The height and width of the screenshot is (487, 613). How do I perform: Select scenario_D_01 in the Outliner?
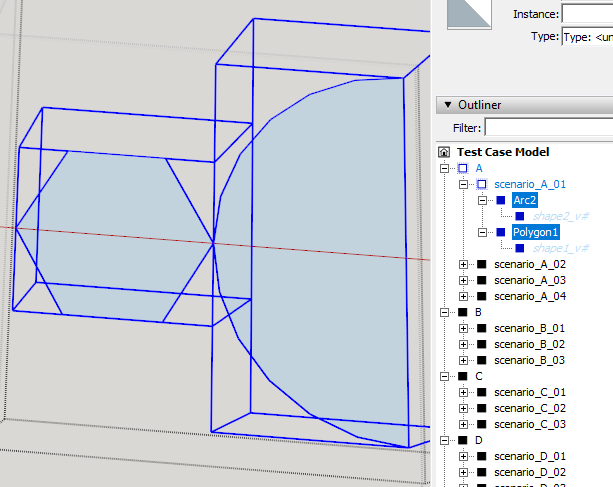(530, 457)
